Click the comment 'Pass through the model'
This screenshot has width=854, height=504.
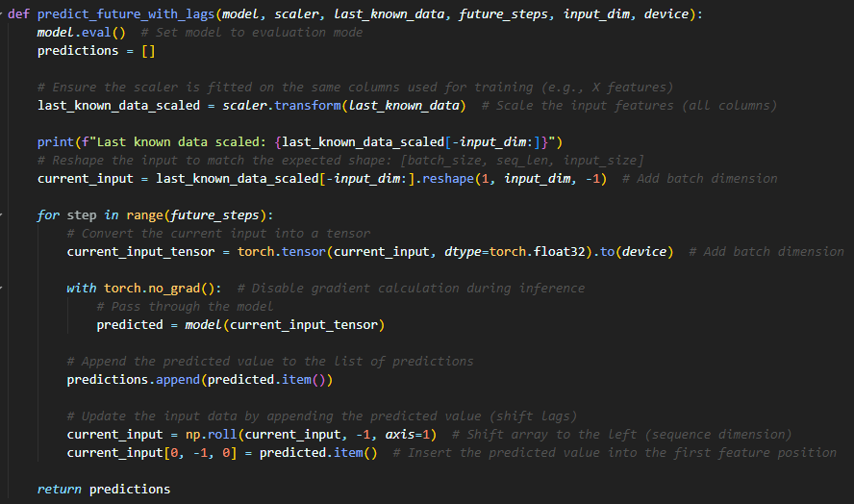(186, 306)
